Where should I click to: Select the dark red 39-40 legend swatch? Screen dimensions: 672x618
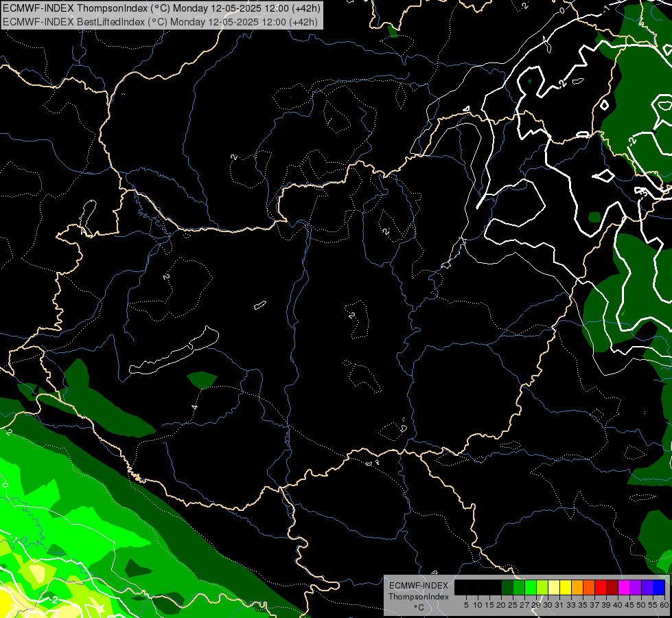612,587
